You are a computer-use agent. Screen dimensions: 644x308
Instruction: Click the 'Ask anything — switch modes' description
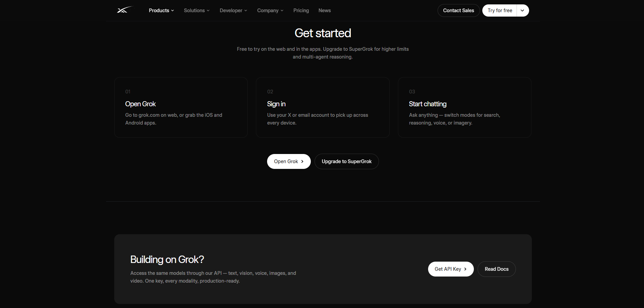click(x=455, y=119)
